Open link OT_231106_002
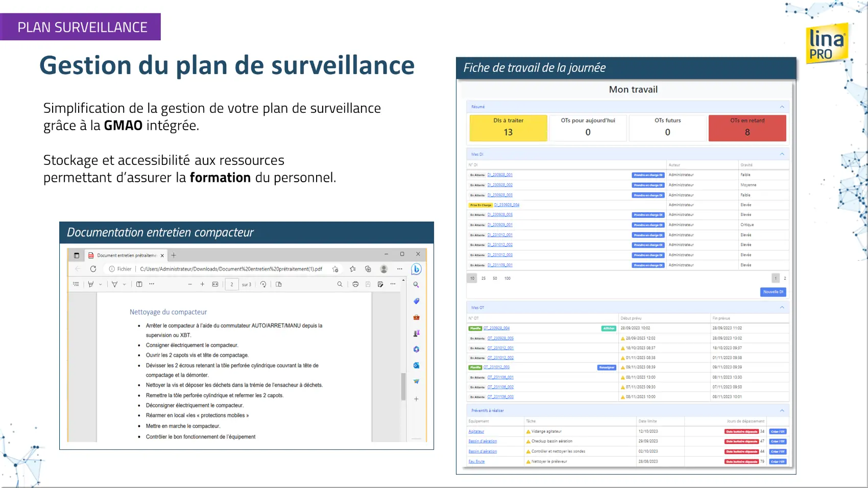The width and height of the screenshot is (868, 488). (x=500, y=387)
